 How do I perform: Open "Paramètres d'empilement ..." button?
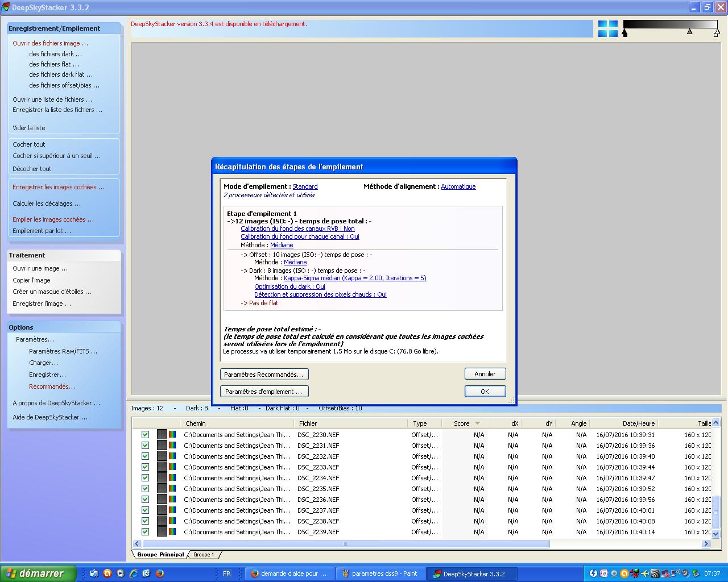tap(264, 392)
